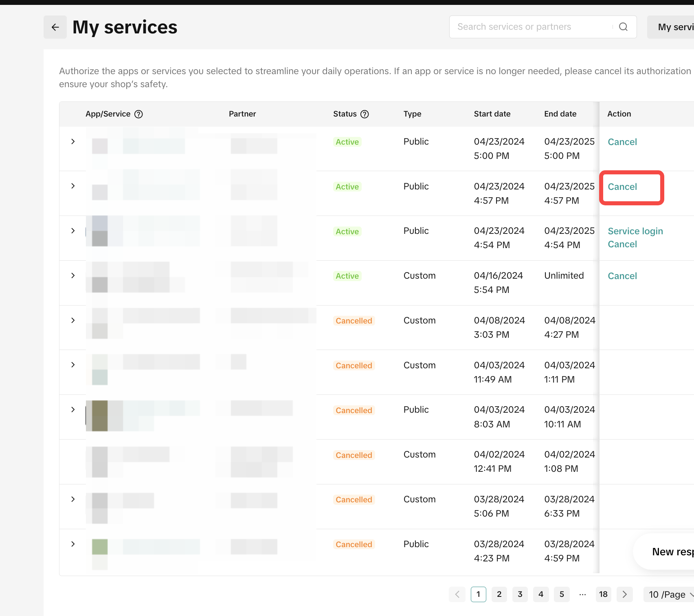Viewport: 694px width, 616px height.
Task: Click the previous page left arrow
Action: (457, 594)
